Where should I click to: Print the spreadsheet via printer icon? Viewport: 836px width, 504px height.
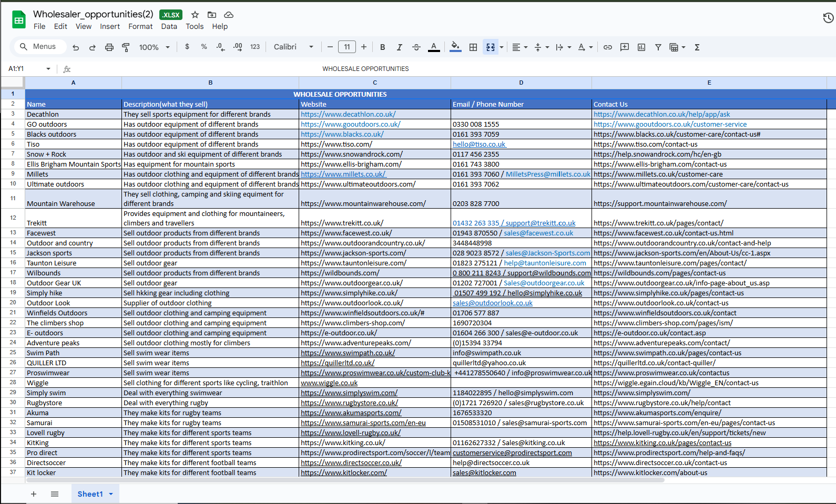pos(109,47)
